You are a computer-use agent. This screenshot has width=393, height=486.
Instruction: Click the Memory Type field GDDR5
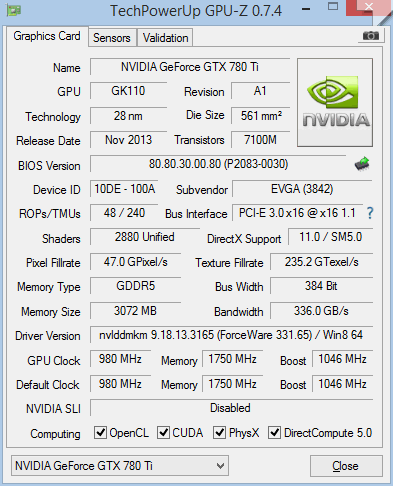pos(135,286)
